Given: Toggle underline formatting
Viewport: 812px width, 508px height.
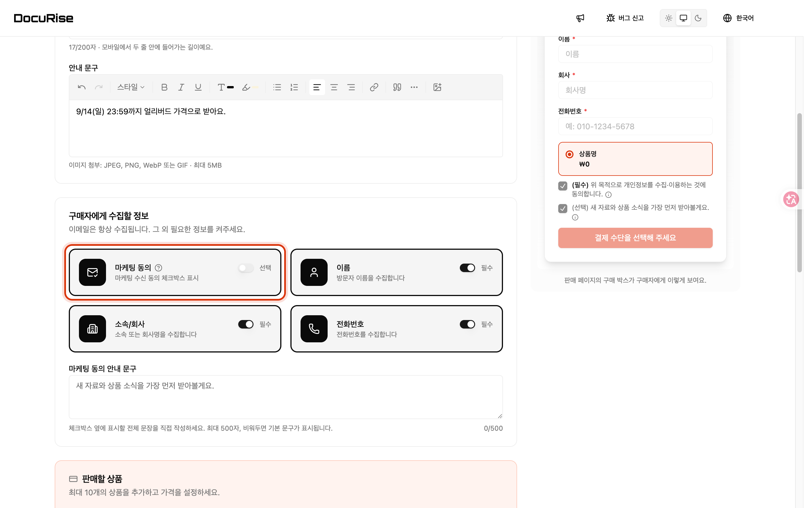Looking at the screenshot, I should [198, 87].
